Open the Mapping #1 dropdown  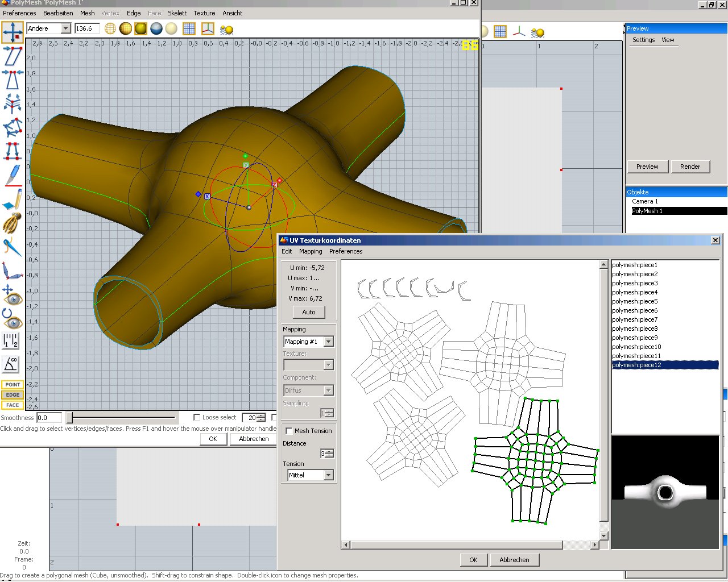[x=328, y=342]
